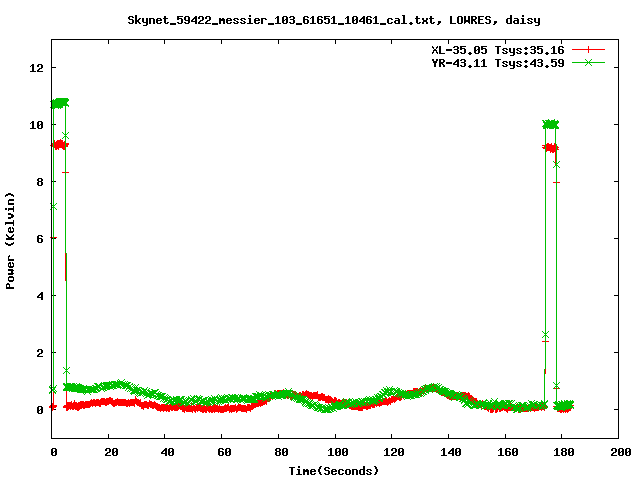Click the x-axis tick label 180
The image size is (640, 480).
564,452
